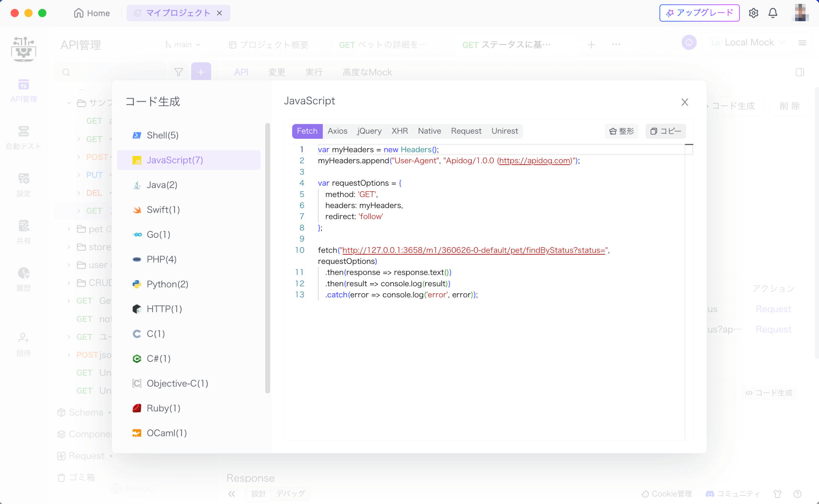Open the Local Mock environment dropdown
Screen dimensions: 819x504
click(748, 42)
